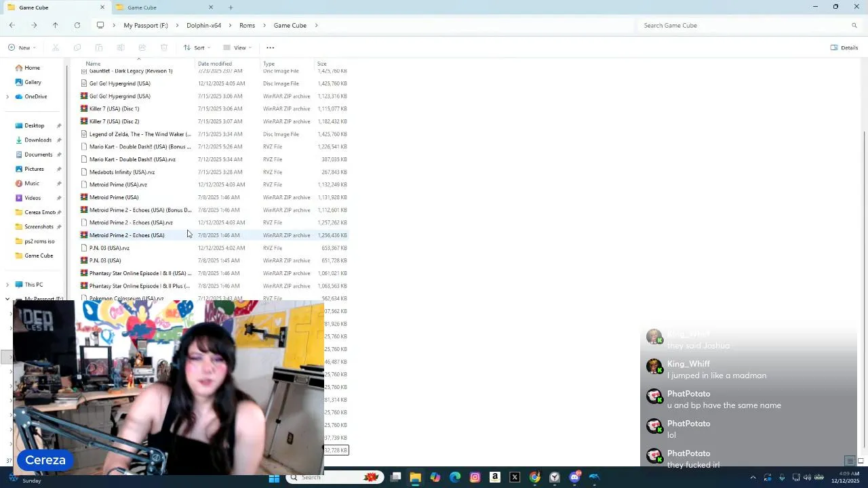
Task: Open Dolphin emulator from the taskbar
Action: [x=595, y=478]
